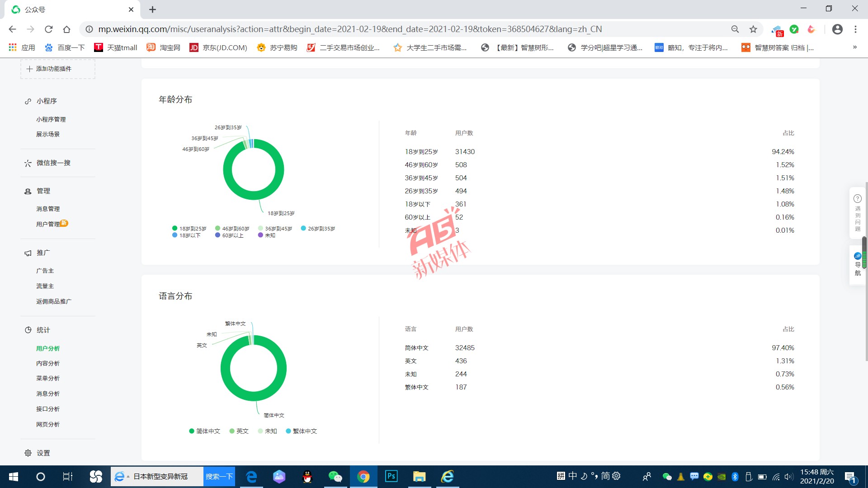Toggle 46岁到60岁 legend in age chart
868x488 pixels.
click(x=232, y=229)
